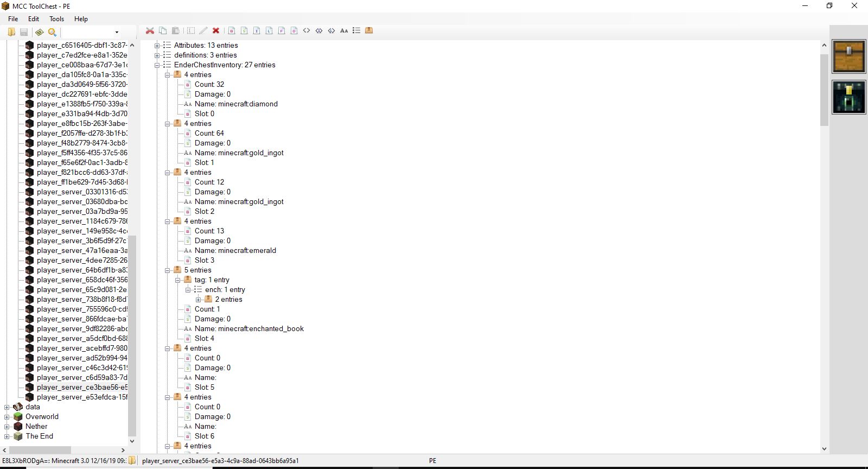Select the 'Name: minecraft:diamond' entry

(x=236, y=104)
